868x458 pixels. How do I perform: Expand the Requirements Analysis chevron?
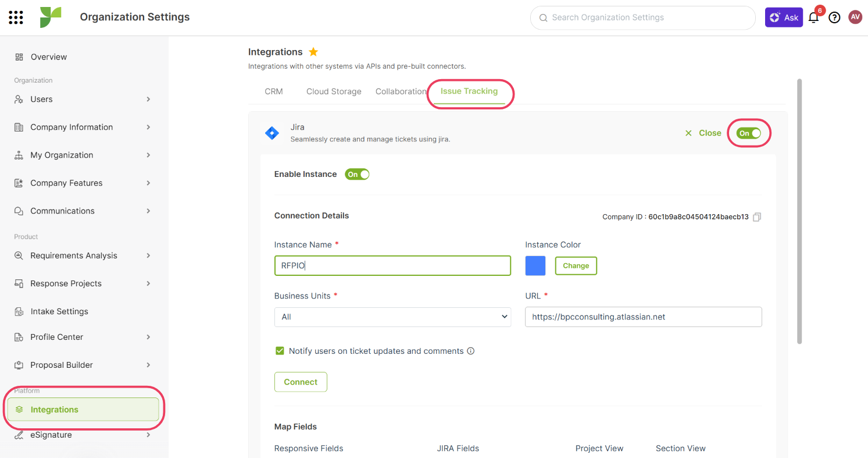(149, 256)
